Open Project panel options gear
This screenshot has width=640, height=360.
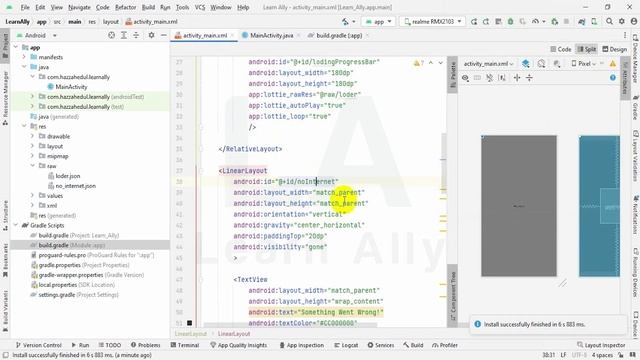coord(151,36)
